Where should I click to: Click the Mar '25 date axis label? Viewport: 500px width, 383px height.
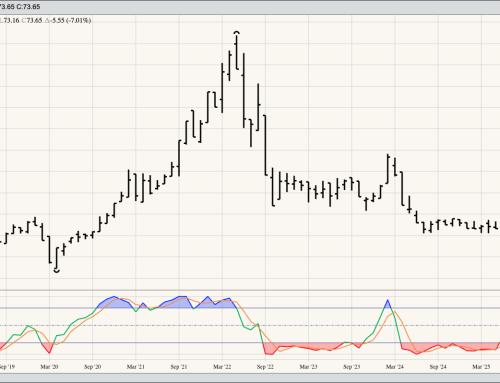(x=481, y=367)
